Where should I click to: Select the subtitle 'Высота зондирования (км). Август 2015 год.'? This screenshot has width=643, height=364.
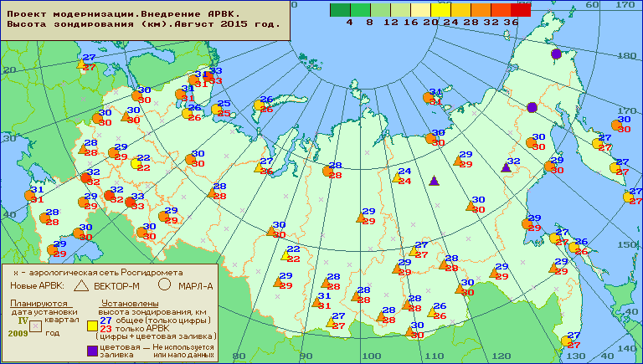(143, 23)
